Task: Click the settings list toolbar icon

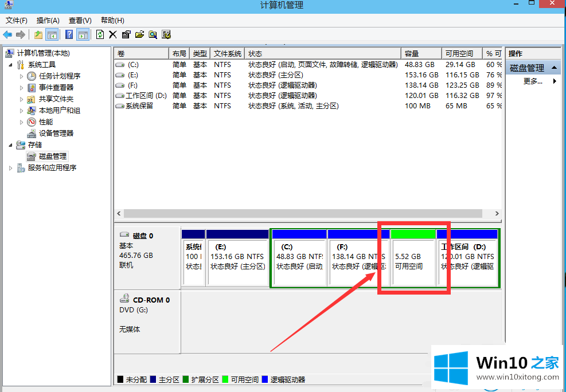Action: pyautogui.click(x=166, y=34)
